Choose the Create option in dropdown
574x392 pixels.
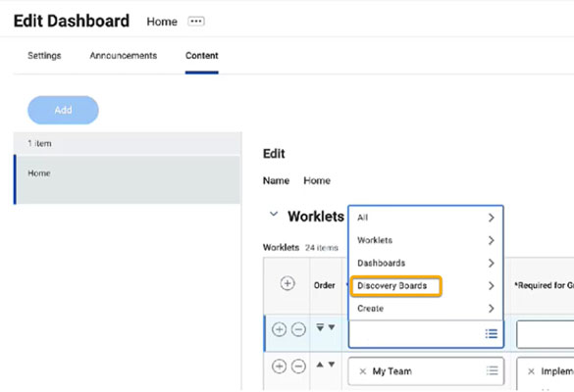[x=426, y=309]
